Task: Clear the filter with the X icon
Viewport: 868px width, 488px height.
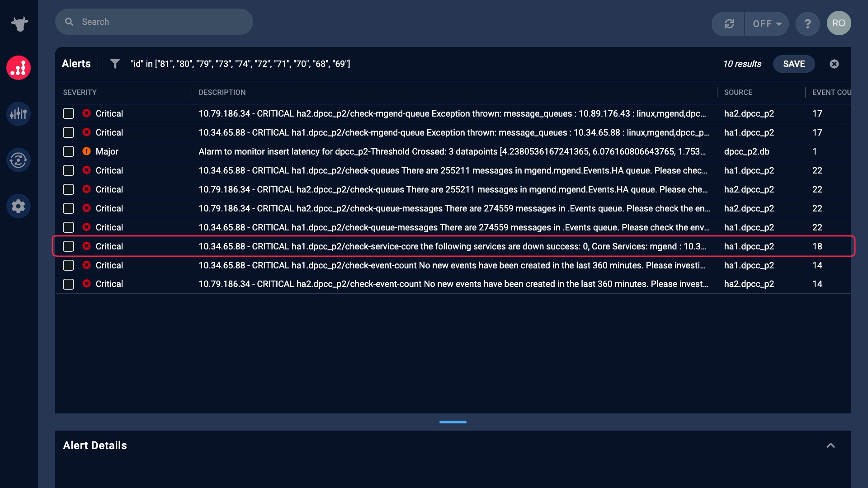Action: click(834, 64)
